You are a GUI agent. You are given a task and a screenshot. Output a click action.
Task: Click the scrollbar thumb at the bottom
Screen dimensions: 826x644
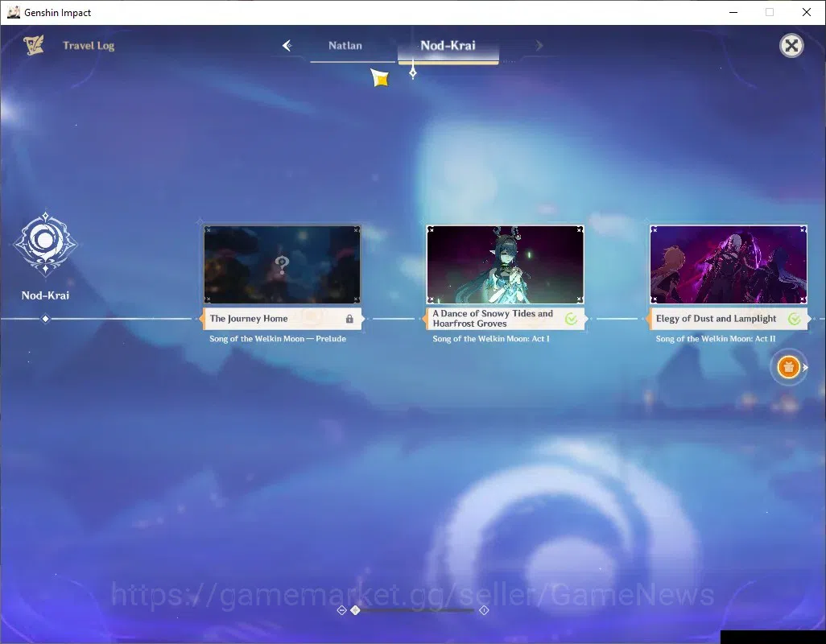356,609
